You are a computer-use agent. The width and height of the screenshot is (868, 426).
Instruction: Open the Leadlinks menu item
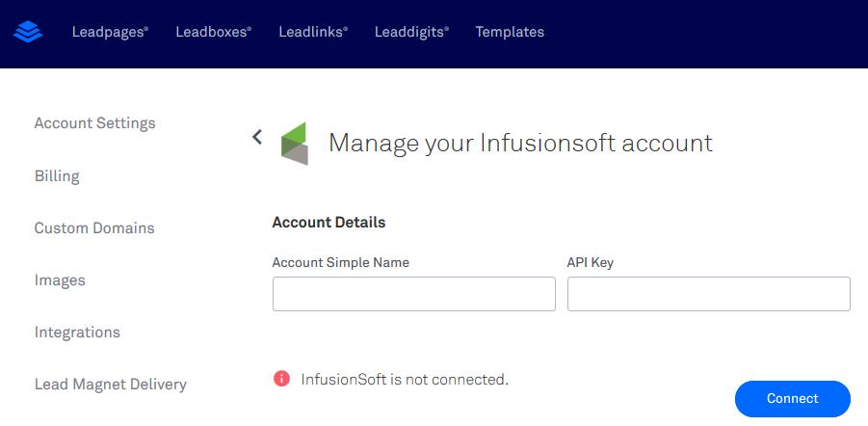313,32
